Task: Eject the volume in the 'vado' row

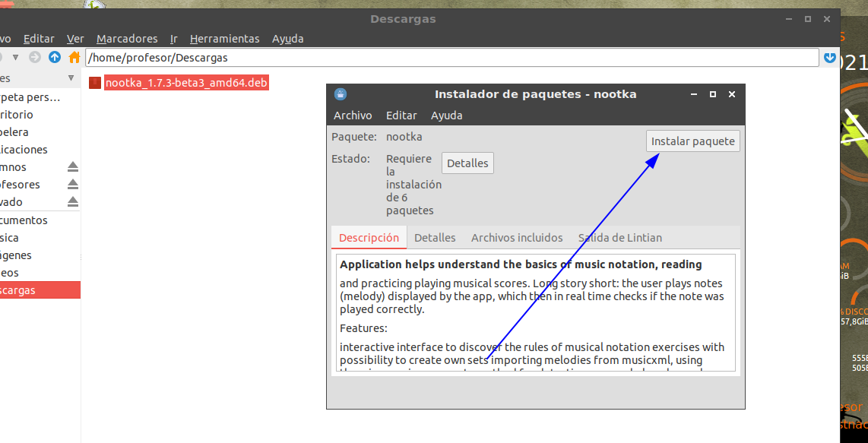Action: pos(73,201)
